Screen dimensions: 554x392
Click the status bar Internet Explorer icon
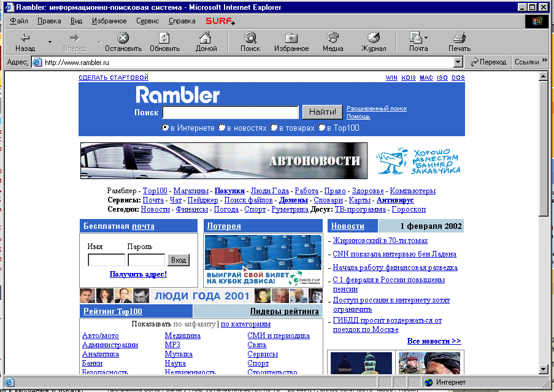click(10, 382)
